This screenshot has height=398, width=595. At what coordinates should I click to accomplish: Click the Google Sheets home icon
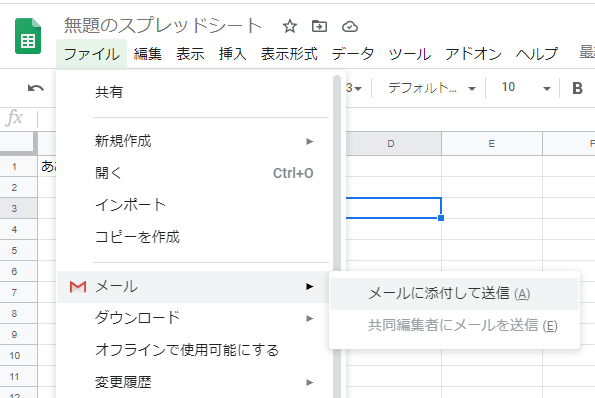click(x=28, y=36)
